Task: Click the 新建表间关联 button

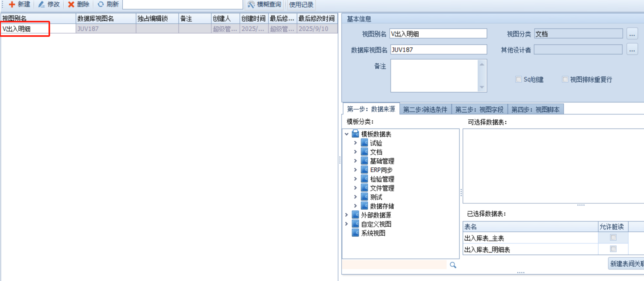Action: 626,263
